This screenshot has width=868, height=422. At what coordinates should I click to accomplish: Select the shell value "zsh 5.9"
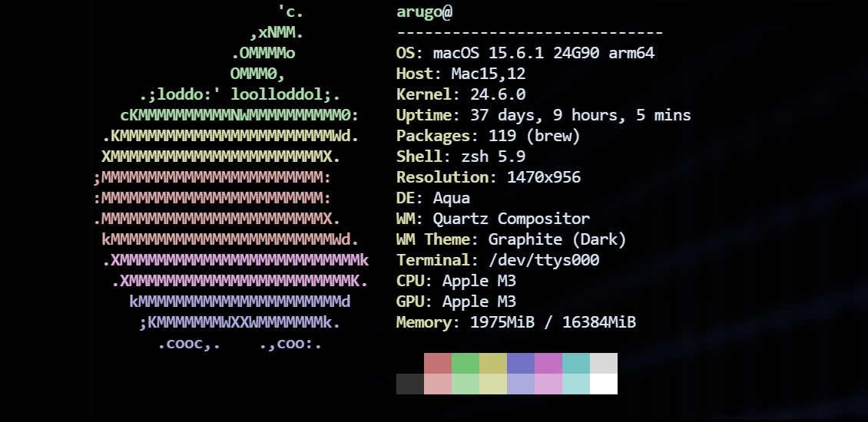493,157
